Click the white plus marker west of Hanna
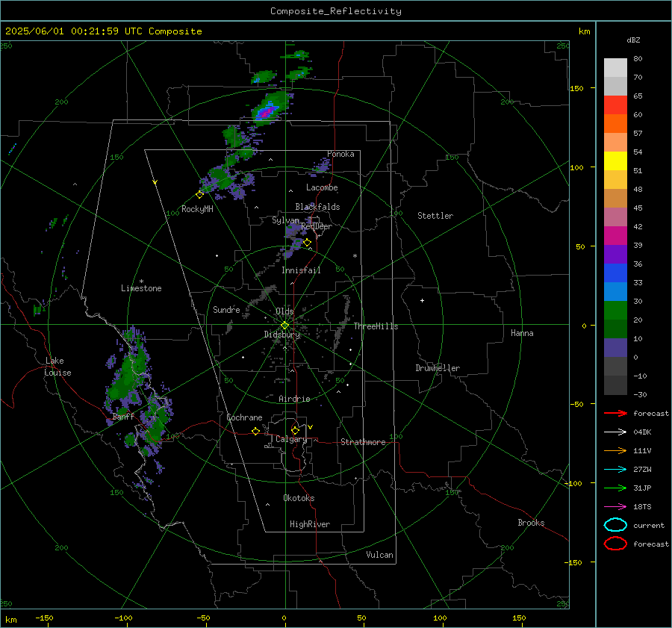This screenshot has height=628, width=672. (422, 300)
